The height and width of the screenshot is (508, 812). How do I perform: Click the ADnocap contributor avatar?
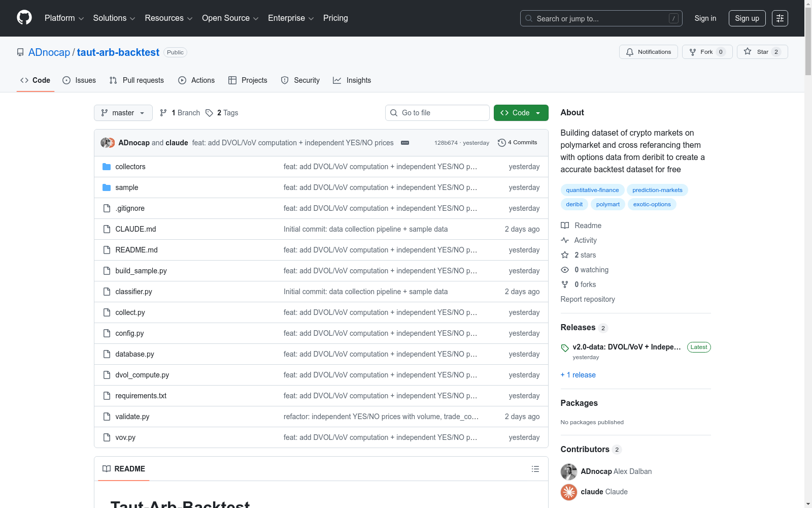point(569,471)
